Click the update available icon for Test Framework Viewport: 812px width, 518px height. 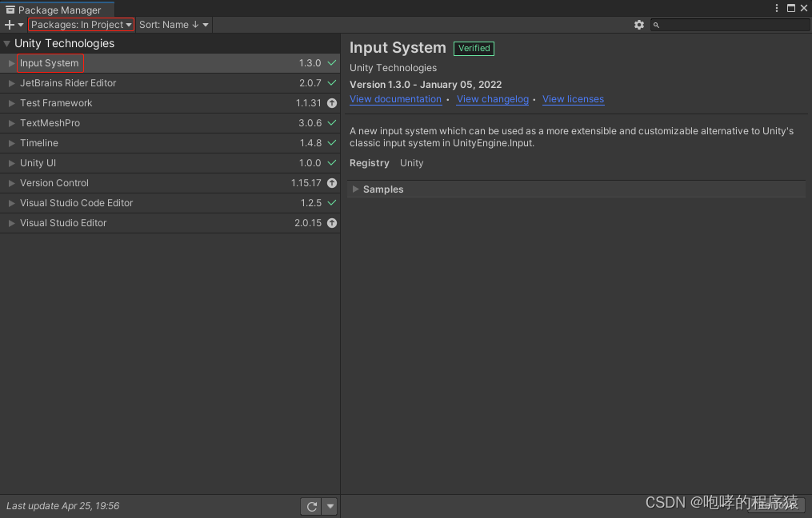point(332,103)
